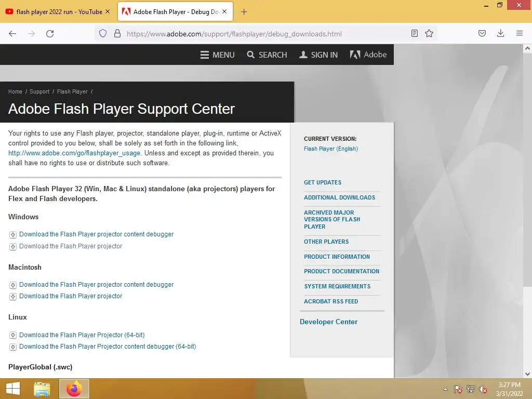Click the padlock site info icon
Screen dimensions: 532x399
(x=117, y=33)
